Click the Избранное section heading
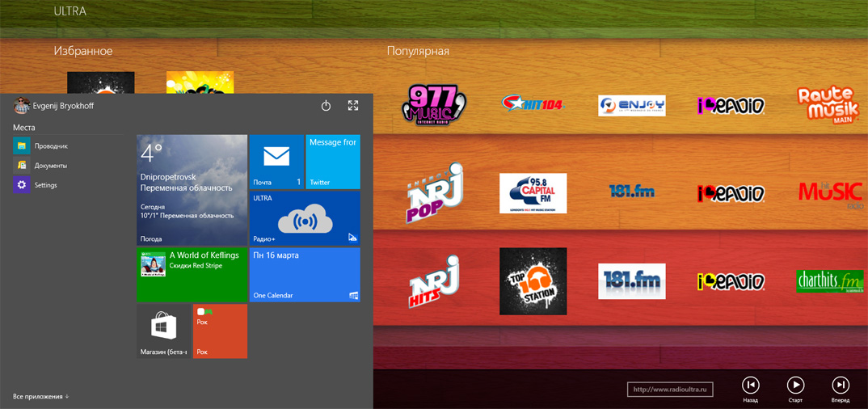Viewport: 868px width, 409px height. (x=83, y=52)
